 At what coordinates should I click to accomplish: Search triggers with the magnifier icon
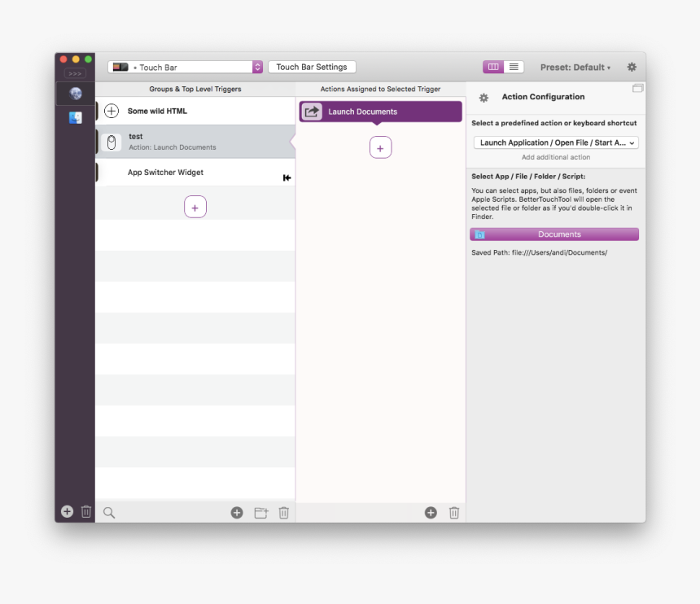[x=109, y=513]
